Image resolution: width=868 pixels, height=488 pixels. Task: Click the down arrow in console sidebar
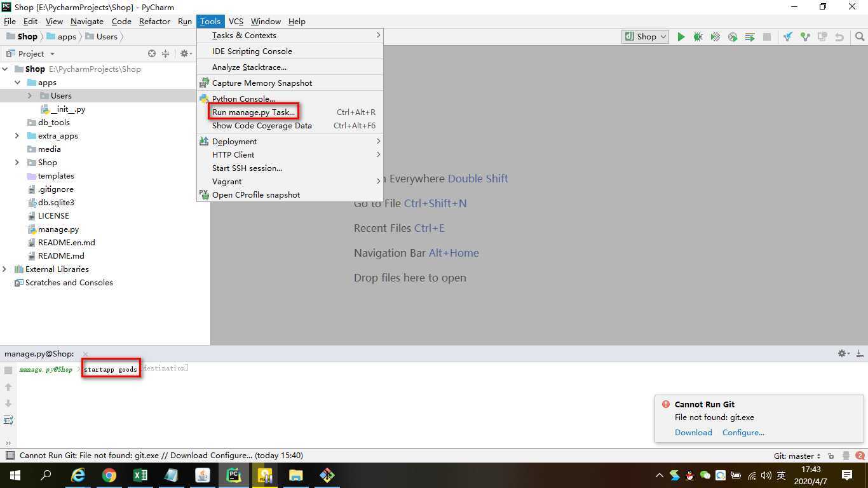tap(8, 403)
